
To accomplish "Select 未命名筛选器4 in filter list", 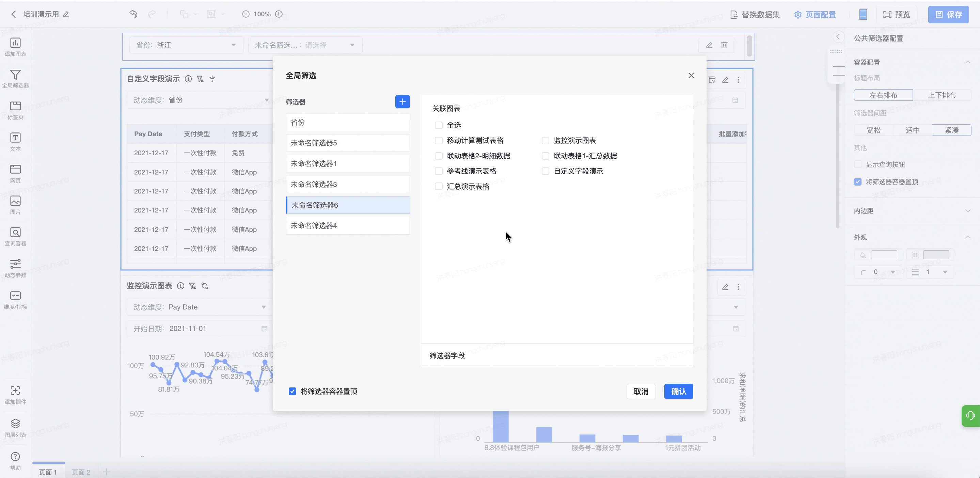I will tap(348, 225).
